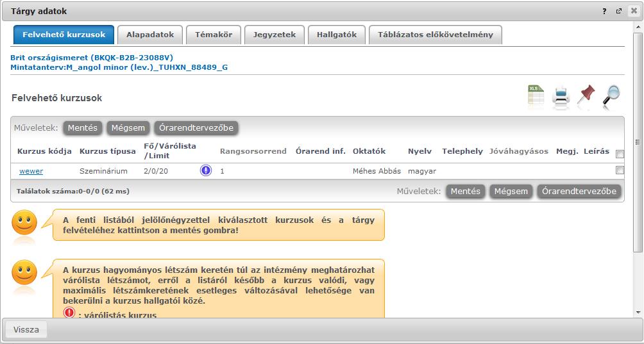Open the Alapadatok tab

[x=150, y=35]
